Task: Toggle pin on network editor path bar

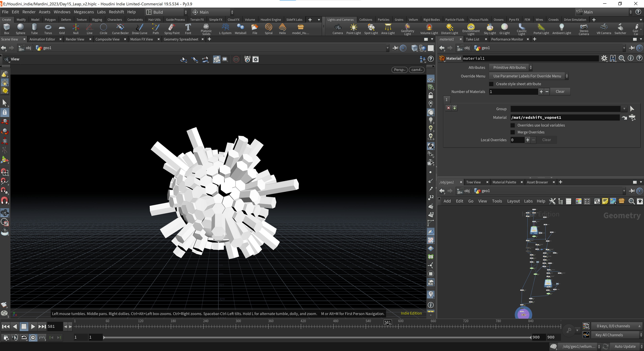Action: tap(632, 191)
